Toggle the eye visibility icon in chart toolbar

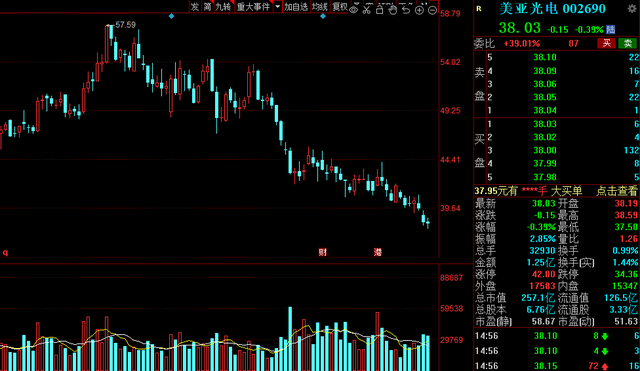[353, 10]
